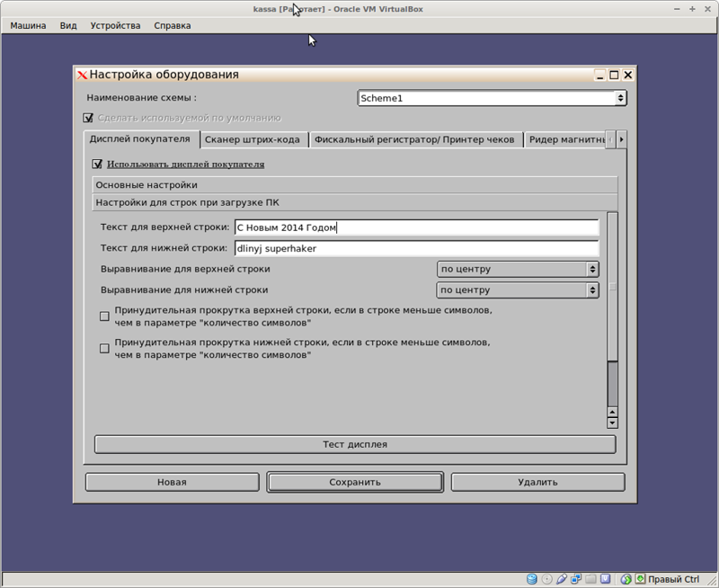Expand the 'Основные настройки' section
The height and width of the screenshot is (588, 719).
pos(354,185)
